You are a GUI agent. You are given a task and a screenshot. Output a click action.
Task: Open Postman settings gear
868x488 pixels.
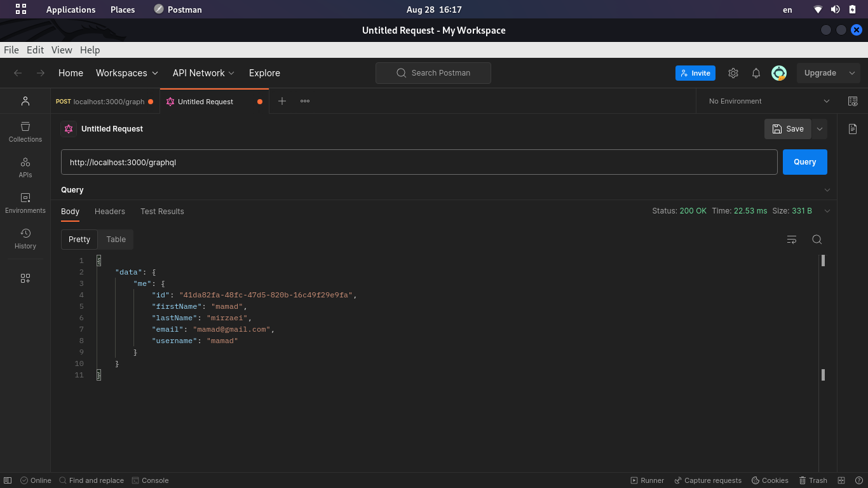(x=733, y=73)
